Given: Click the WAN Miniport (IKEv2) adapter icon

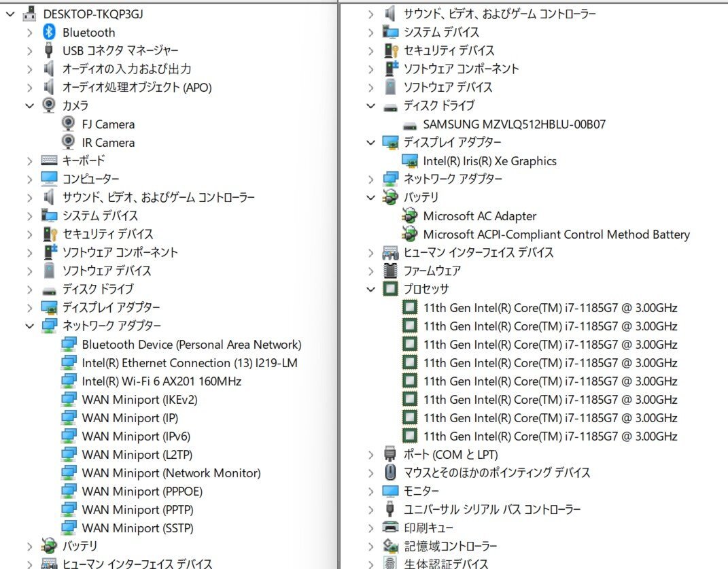Looking at the screenshot, I should pyautogui.click(x=69, y=399).
